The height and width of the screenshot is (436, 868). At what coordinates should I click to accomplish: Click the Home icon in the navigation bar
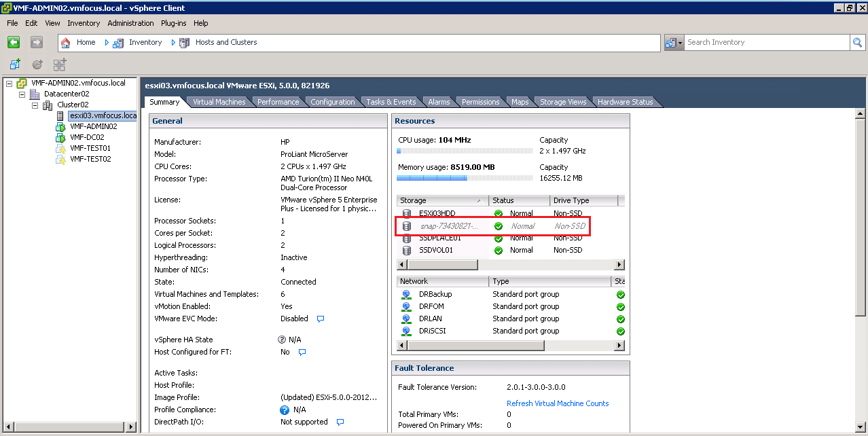pos(66,42)
